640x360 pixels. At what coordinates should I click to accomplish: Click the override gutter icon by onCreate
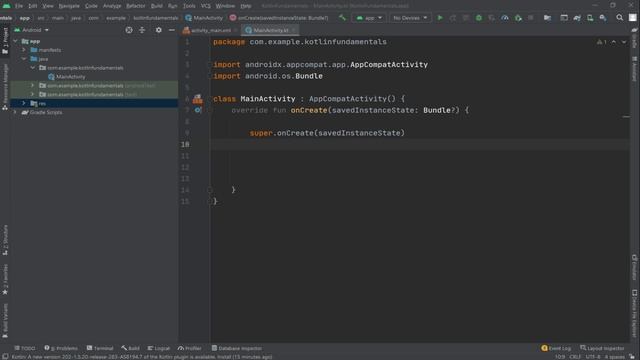[x=198, y=110]
